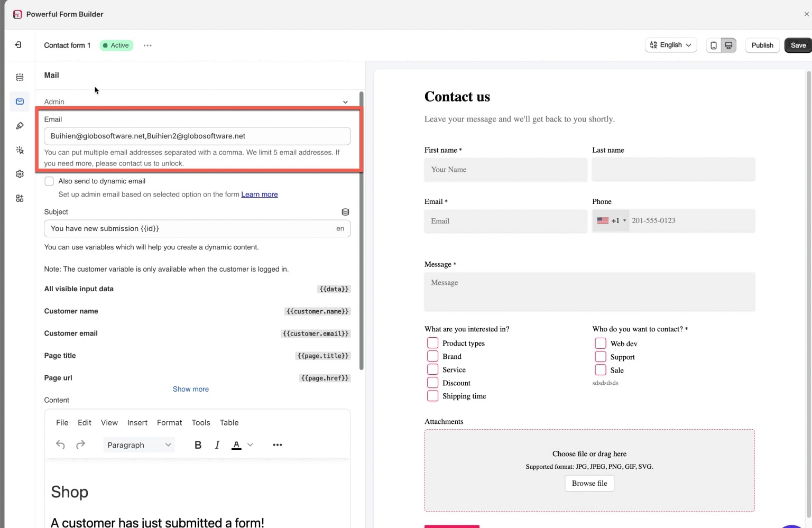Click the exit/back arrow icon in sidebar
The image size is (812, 528).
click(x=18, y=45)
